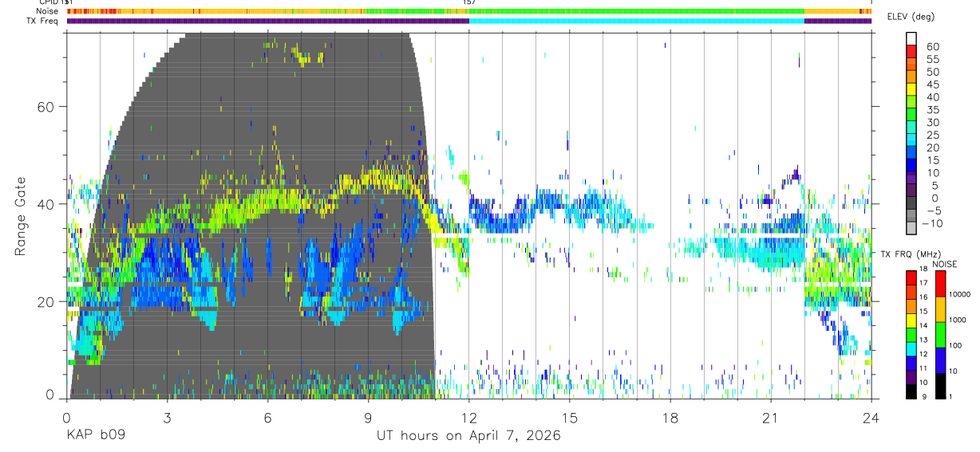This screenshot has height=452, width=980.
Task: Select the black bottom swatch of TX FRQ colorbar
Action: click(911, 391)
